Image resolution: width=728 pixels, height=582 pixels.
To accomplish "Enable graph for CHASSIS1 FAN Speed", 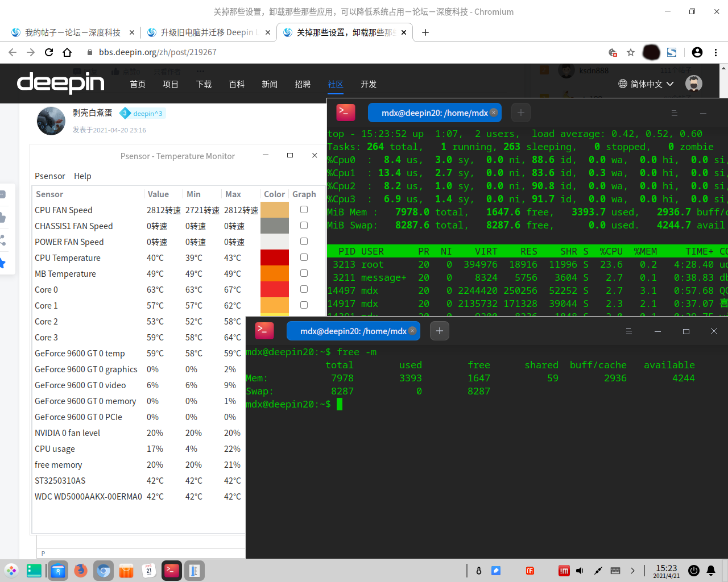I will click(x=304, y=226).
